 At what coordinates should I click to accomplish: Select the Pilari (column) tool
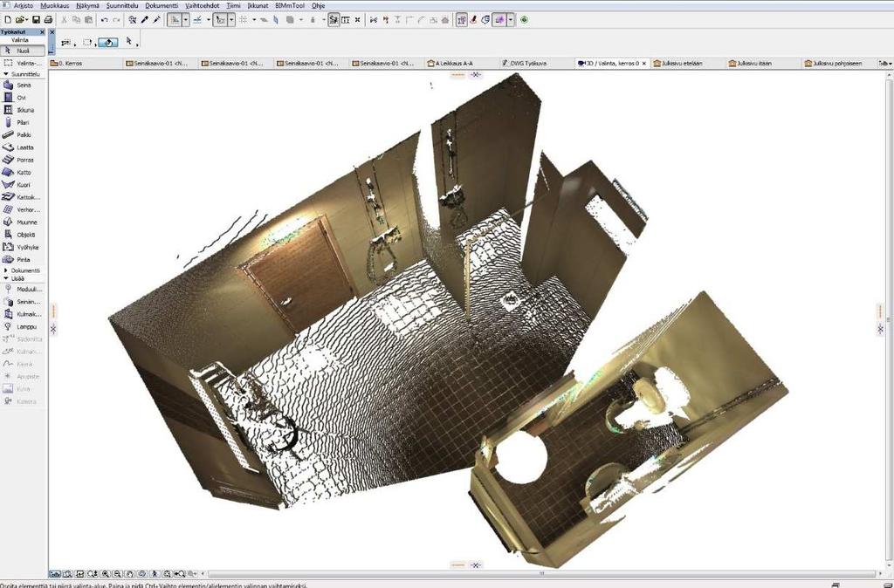point(23,122)
